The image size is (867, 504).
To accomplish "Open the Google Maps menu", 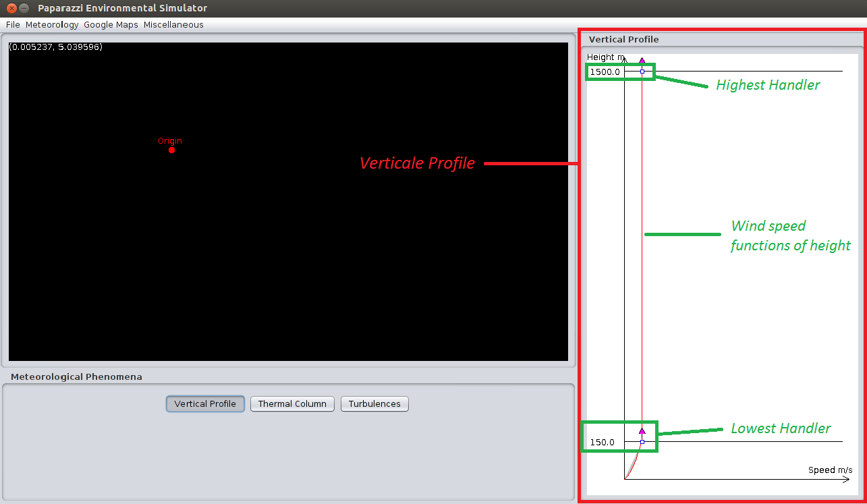I will click(111, 25).
